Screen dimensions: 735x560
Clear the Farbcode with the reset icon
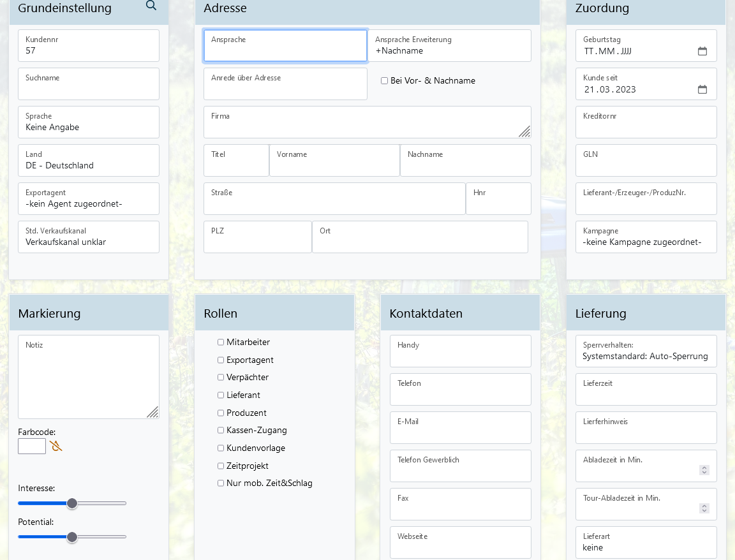click(x=56, y=446)
